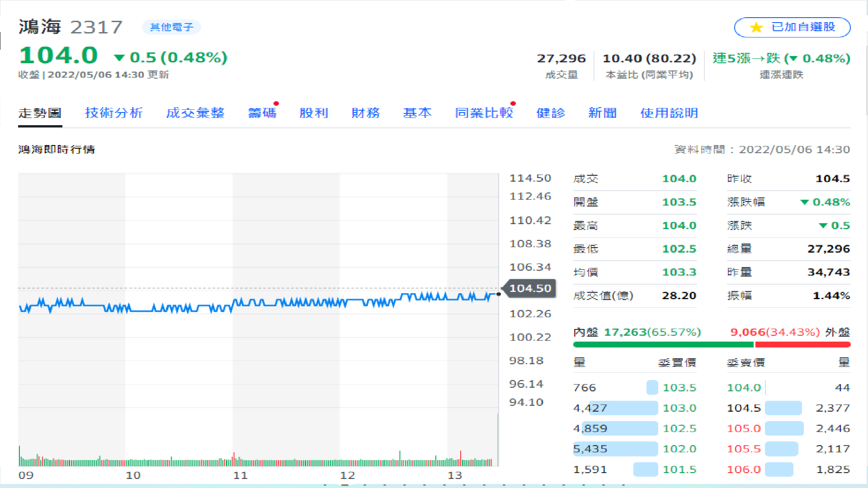
Task: Click the 其他電子 category tag
Action: [x=171, y=27]
